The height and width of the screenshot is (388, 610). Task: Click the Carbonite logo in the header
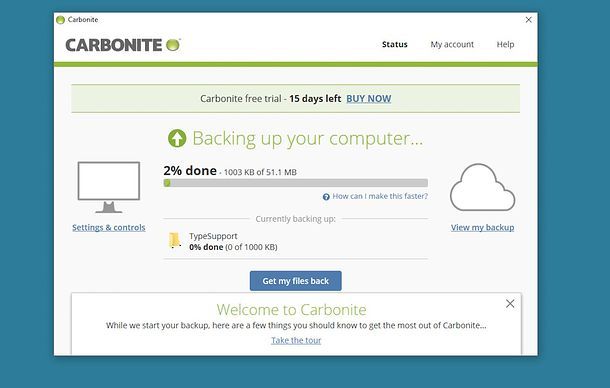[123, 45]
